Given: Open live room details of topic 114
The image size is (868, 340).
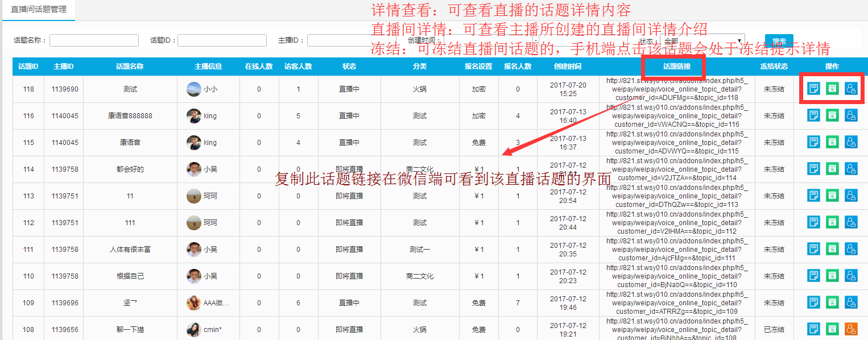Looking at the screenshot, I should [x=832, y=169].
